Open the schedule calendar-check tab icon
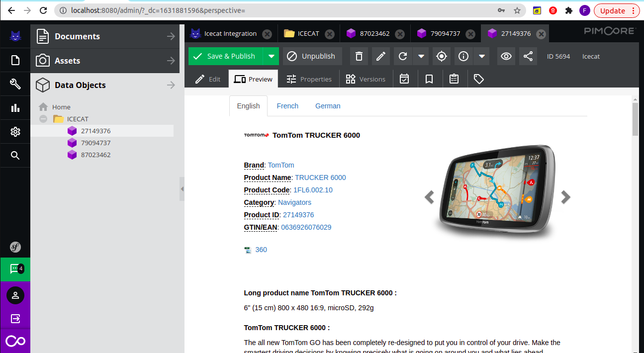Image resolution: width=644 pixels, height=353 pixels. tap(404, 79)
